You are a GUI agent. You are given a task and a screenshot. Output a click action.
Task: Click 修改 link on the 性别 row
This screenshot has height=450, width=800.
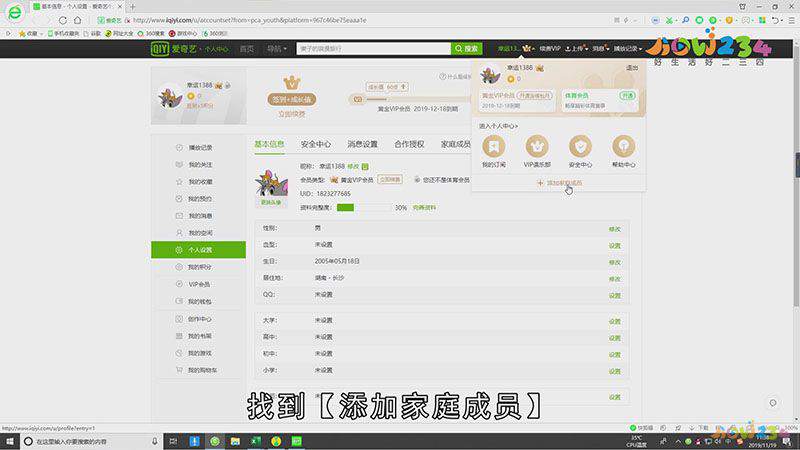tap(615, 229)
